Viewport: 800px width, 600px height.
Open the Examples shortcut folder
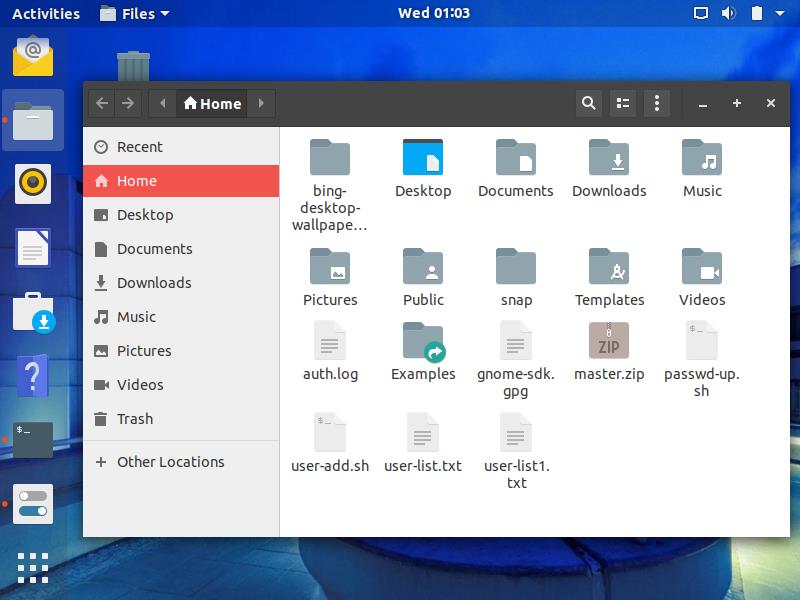(423, 341)
